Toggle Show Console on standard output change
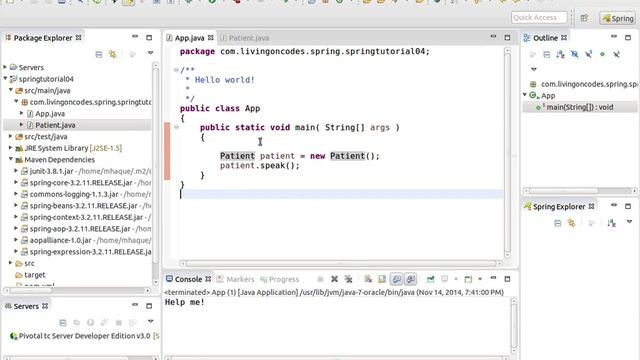 [396, 279]
